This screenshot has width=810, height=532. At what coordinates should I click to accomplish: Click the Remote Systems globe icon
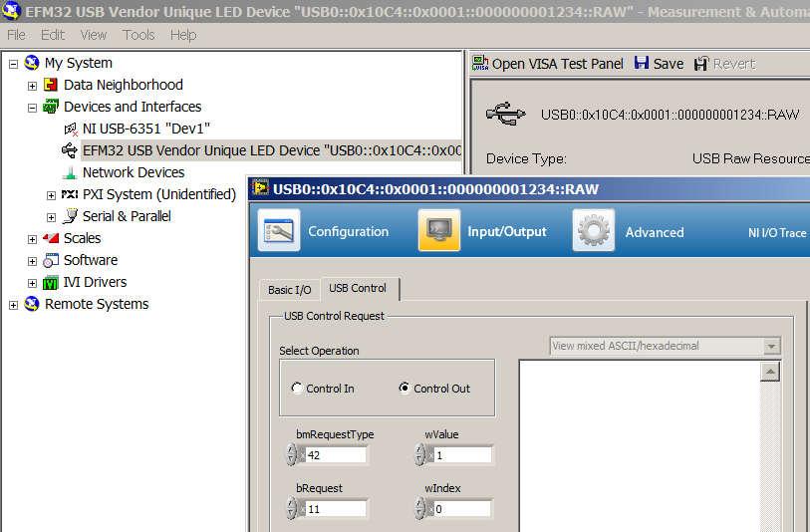pyautogui.click(x=32, y=304)
